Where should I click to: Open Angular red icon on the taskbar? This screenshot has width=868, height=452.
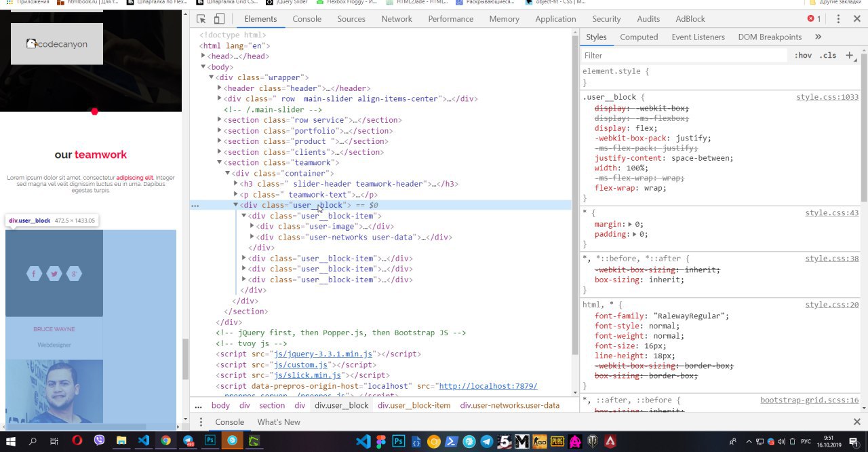(x=610, y=442)
